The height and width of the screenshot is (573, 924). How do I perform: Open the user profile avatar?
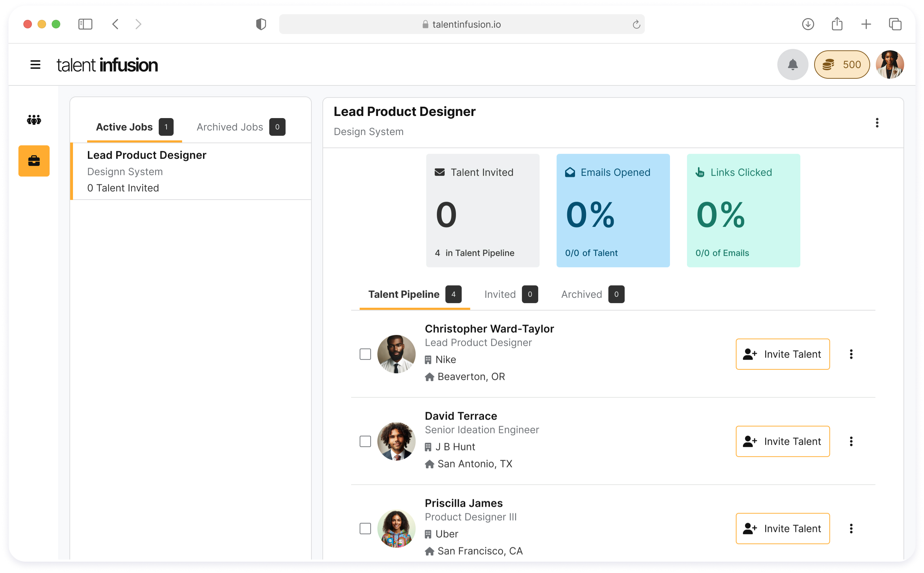(x=890, y=65)
